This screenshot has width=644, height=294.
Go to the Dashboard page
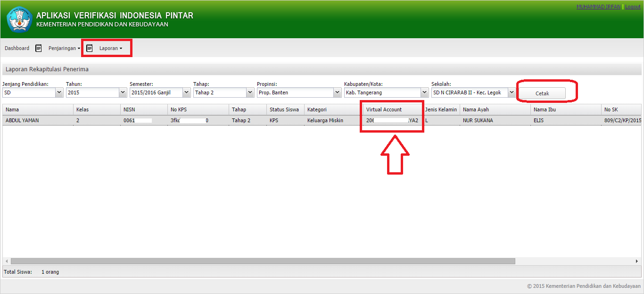coord(17,48)
